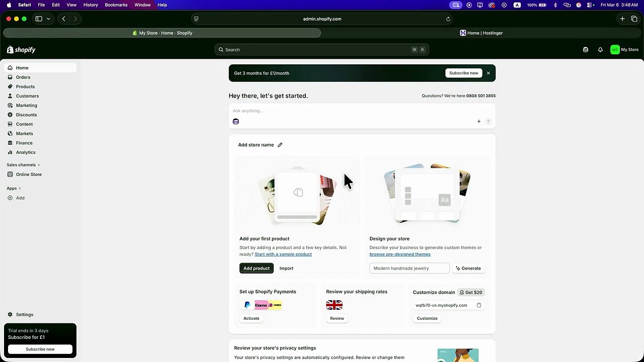
Task: Select My Store Shopify tab
Action: tap(162, 33)
